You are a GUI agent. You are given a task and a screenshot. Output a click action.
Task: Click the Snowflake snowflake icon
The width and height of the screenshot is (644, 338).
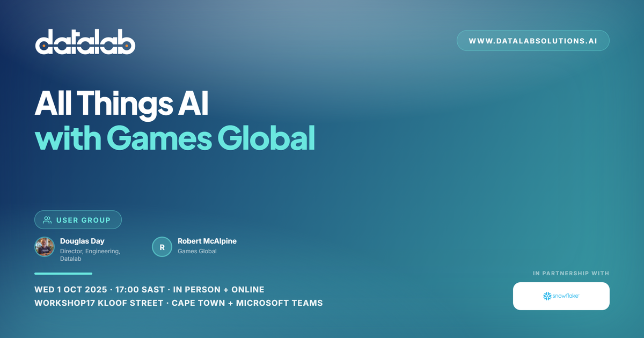click(x=547, y=296)
